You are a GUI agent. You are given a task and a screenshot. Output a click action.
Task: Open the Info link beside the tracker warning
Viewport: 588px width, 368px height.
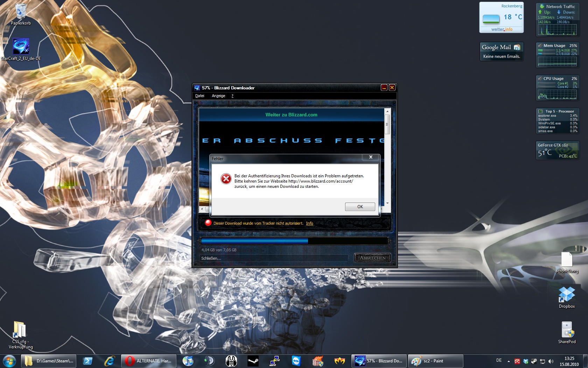click(x=309, y=223)
